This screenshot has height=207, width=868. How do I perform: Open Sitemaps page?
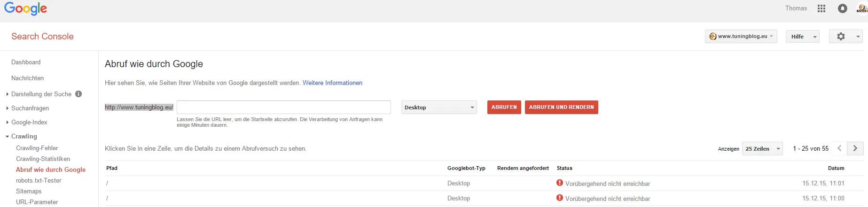click(29, 191)
